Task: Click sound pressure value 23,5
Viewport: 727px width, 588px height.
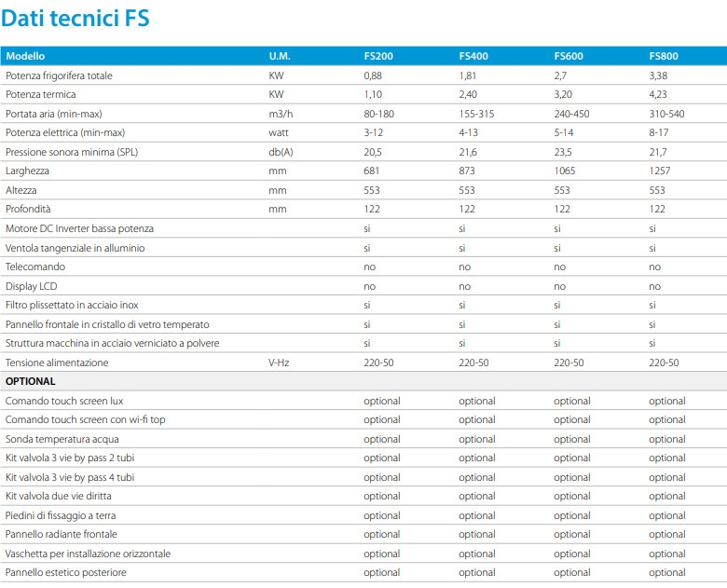Action: point(563,152)
